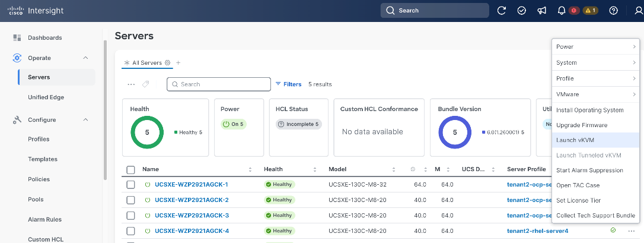This screenshot has height=243, width=644.
Task: Expand the VMware submenu
Action: (595, 94)
